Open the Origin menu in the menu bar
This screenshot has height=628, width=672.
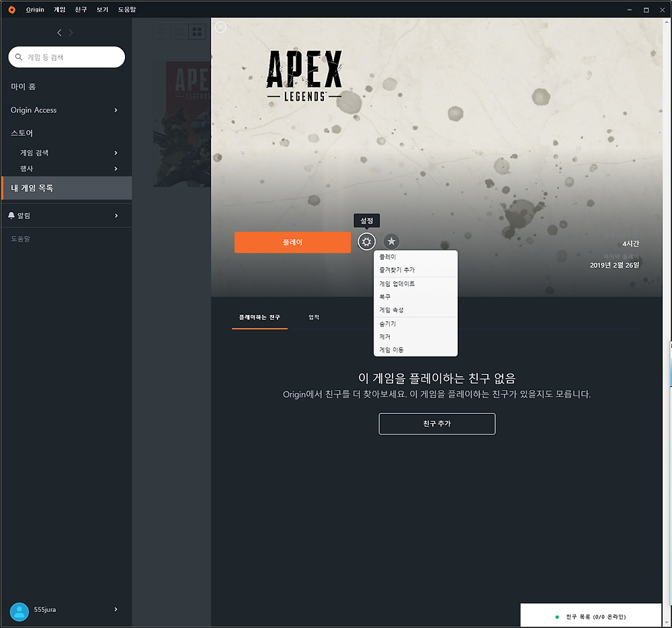click(35, 9)
